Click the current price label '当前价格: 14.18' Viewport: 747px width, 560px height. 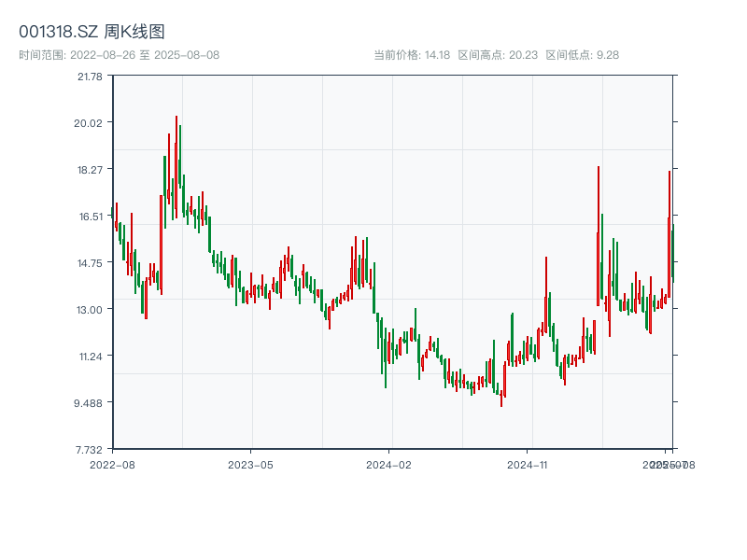point(412,55)
